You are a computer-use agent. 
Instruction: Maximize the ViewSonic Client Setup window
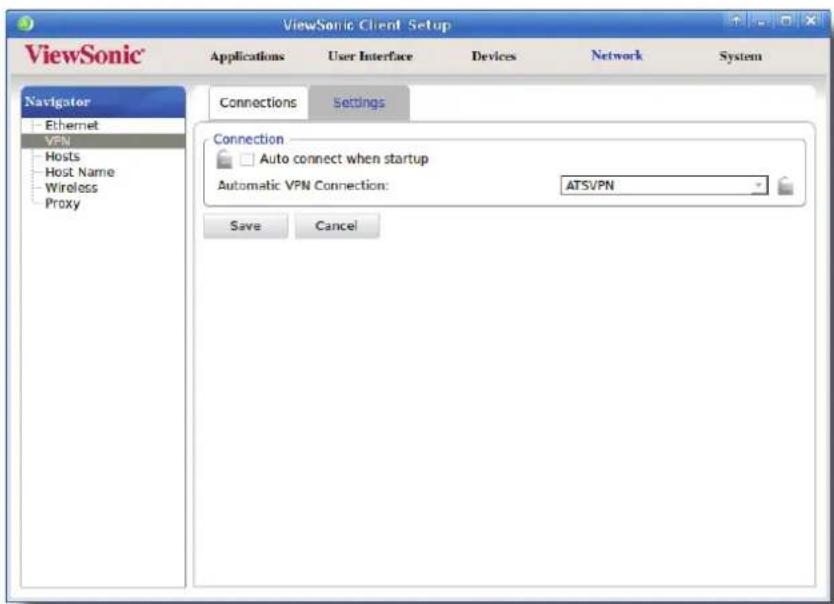pos(786,21)
